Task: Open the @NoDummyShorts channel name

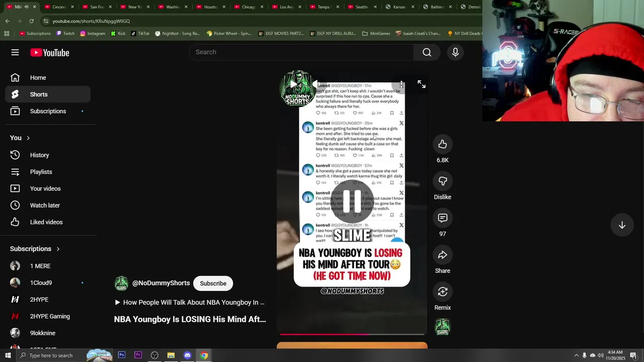Action: (x=161, y=283)
